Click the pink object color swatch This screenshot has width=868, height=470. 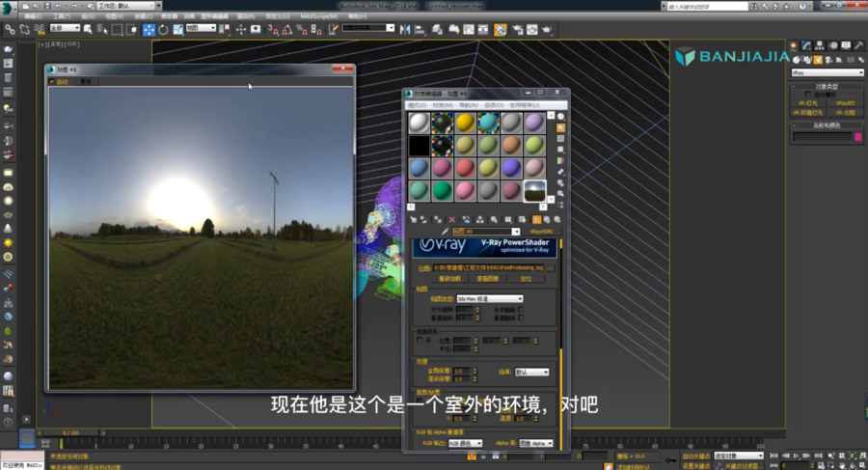(x=858, y=136)
